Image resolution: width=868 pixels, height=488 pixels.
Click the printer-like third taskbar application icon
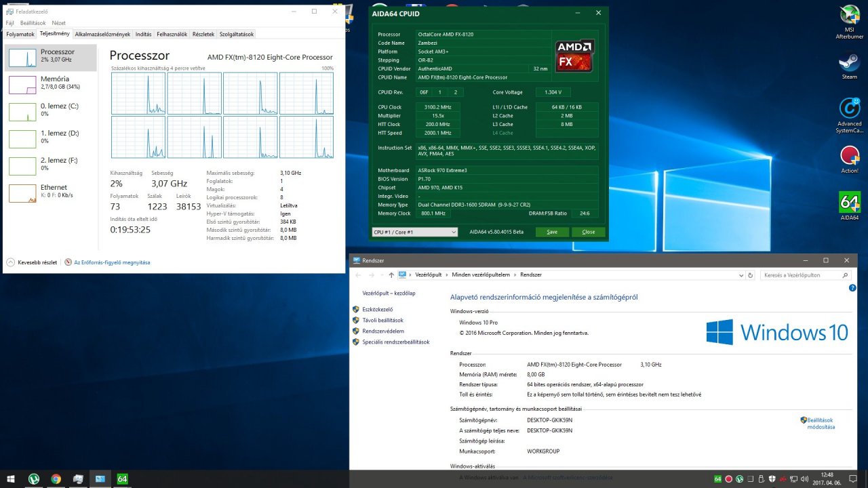pyautogui.click(x=78, y=479)
